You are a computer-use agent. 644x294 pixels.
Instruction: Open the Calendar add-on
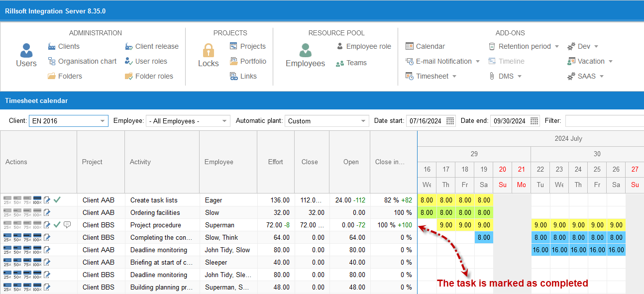click(425, 46)
